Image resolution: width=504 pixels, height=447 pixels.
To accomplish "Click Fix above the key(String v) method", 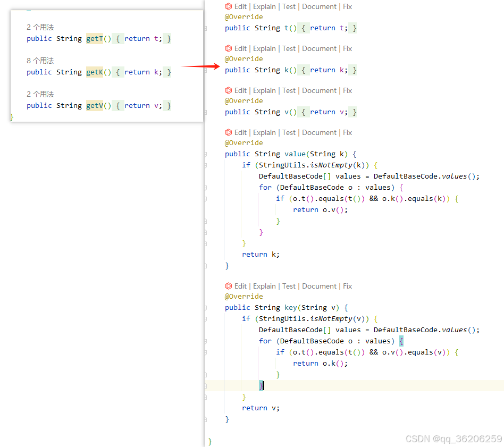I will tap(348, 286).
